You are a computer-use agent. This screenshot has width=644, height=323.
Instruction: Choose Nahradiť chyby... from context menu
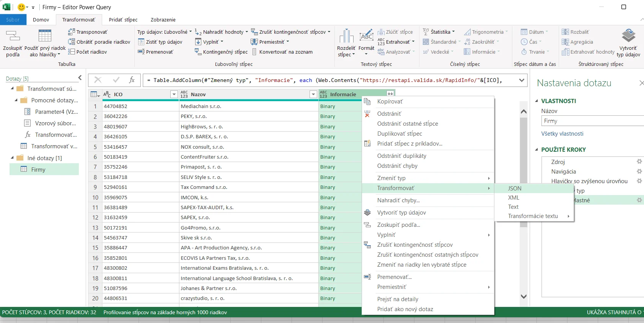pos(428,200)
